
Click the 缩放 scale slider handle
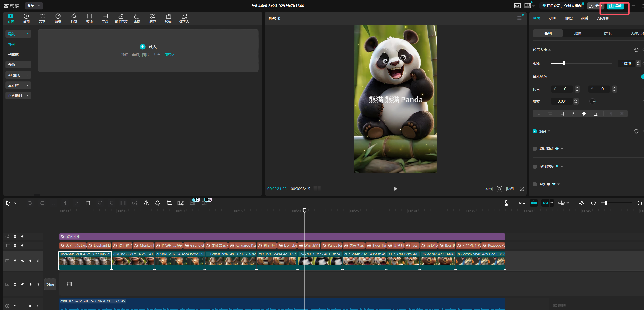pyautogui.click(x=564, y=63)
